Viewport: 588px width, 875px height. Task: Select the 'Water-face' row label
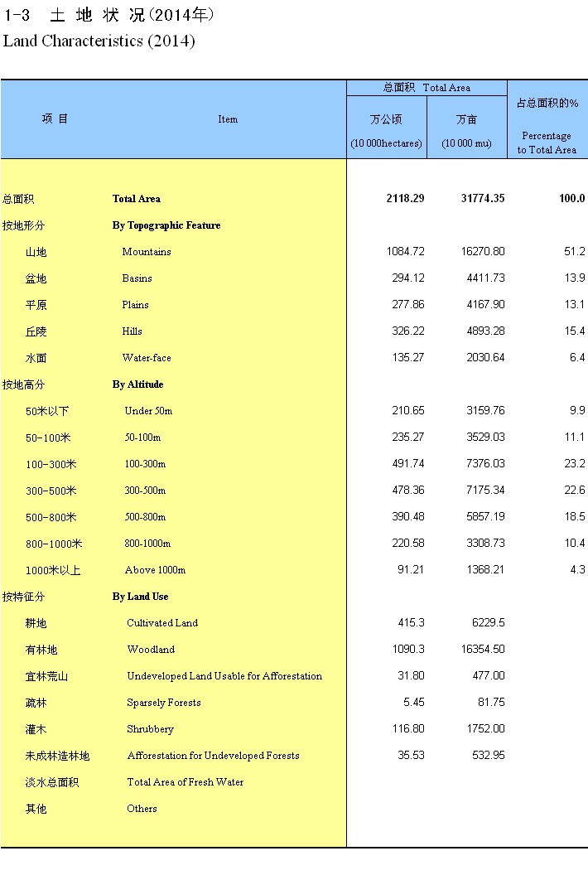pyautogui.click(x=147, y=358)
